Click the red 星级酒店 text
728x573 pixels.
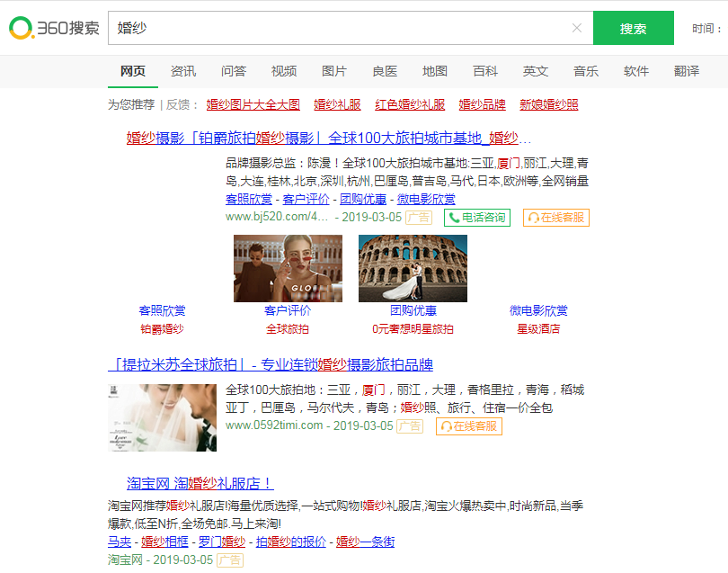(538, 329)
